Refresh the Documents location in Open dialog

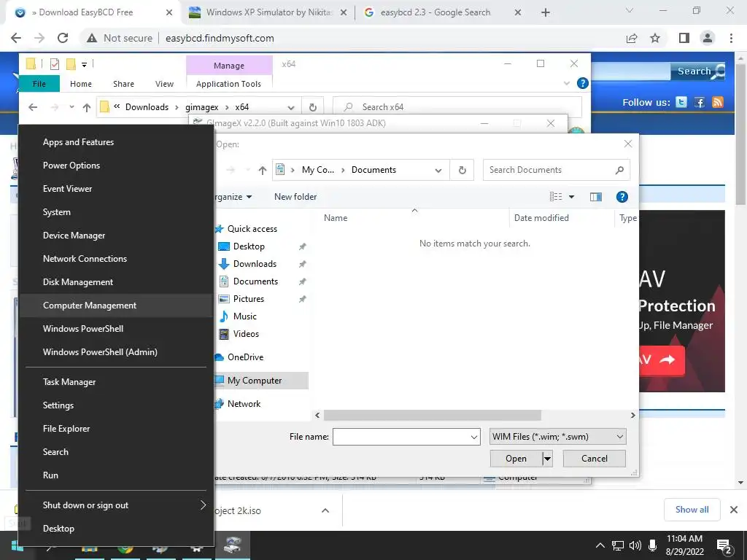[x=462, y=170]
